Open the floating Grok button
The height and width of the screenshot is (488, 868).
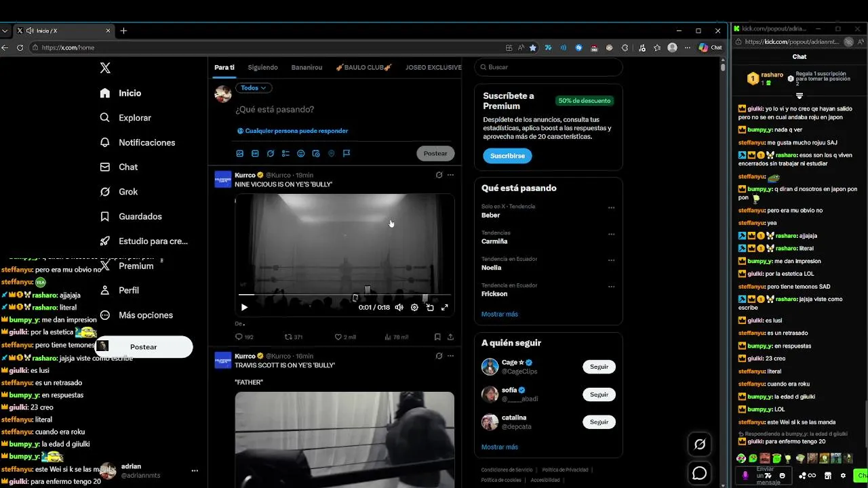pyautogui.click(x=700, y=445)
